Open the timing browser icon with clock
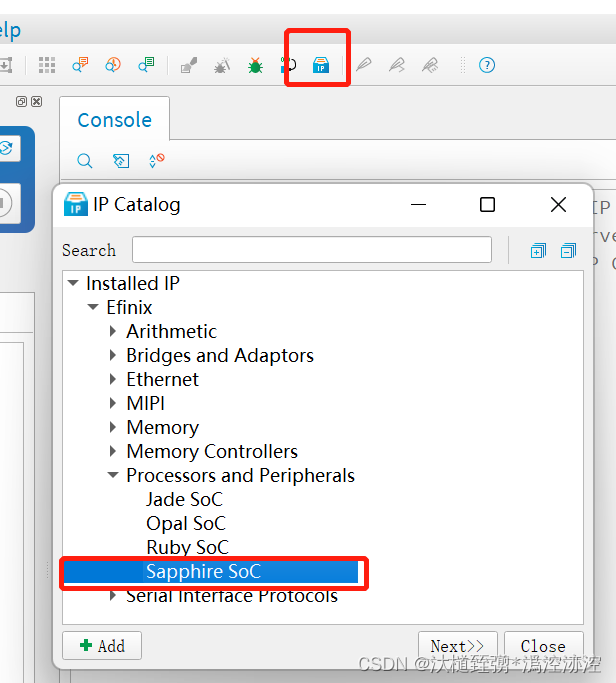This screenshot has width=616, height=683. pos(113,65)
